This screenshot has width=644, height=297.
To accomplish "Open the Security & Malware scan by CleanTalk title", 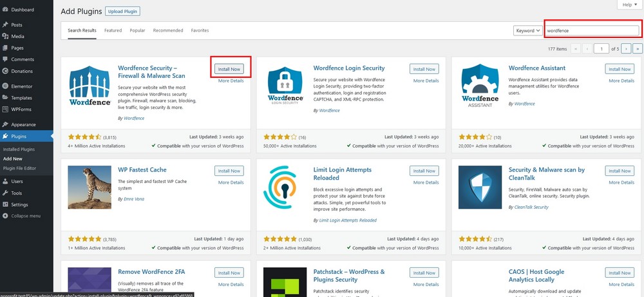I will [x=547, y=174].
